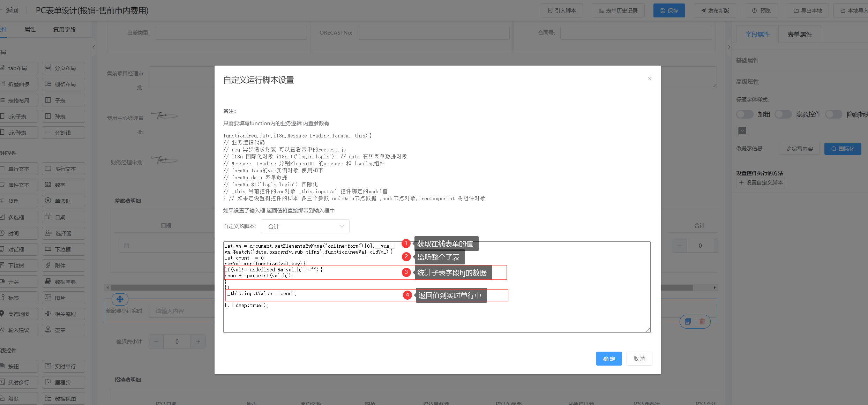Image resolution: width=868 pixels, height=405 pixels.
Task: Toggle the 加粗 bold switch
Action: pos(744,114)
